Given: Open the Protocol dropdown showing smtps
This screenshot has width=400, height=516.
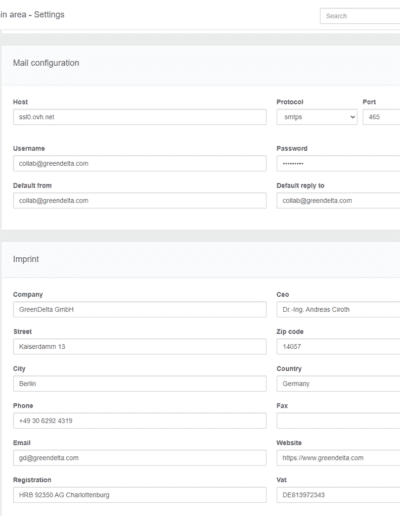Looking at the screenshot, I should click(x=317, y=117).
